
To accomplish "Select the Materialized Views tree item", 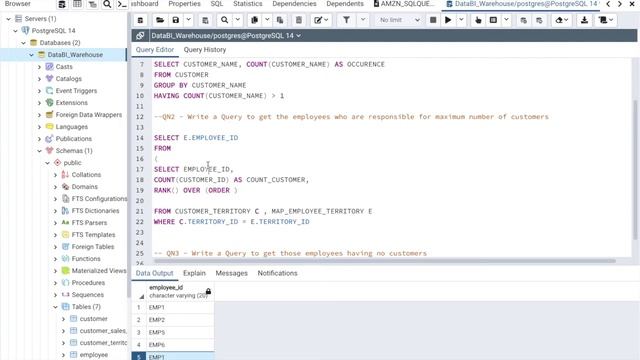I will point(99,271).
